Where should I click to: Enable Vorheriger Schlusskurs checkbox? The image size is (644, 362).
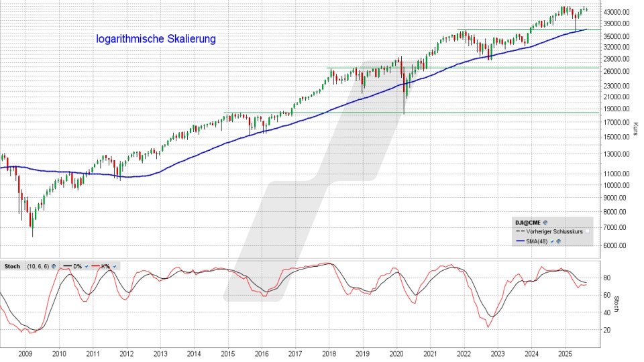coord(588,231)
